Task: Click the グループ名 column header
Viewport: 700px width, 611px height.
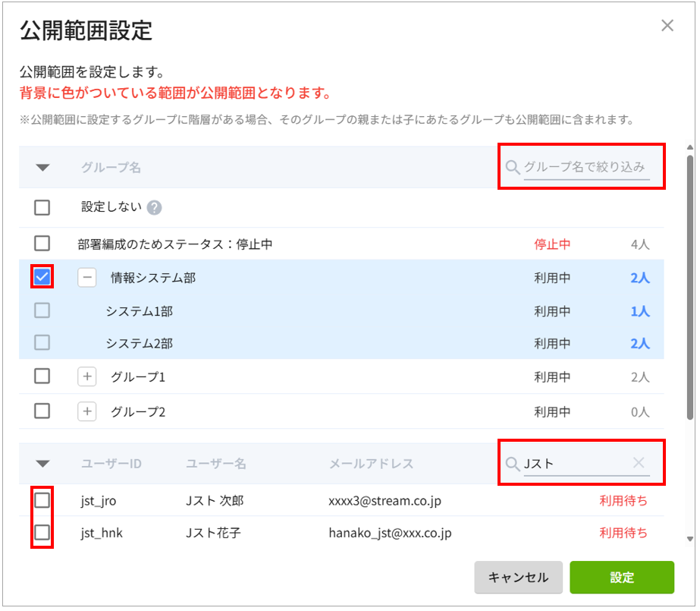Action: (111, 168)
